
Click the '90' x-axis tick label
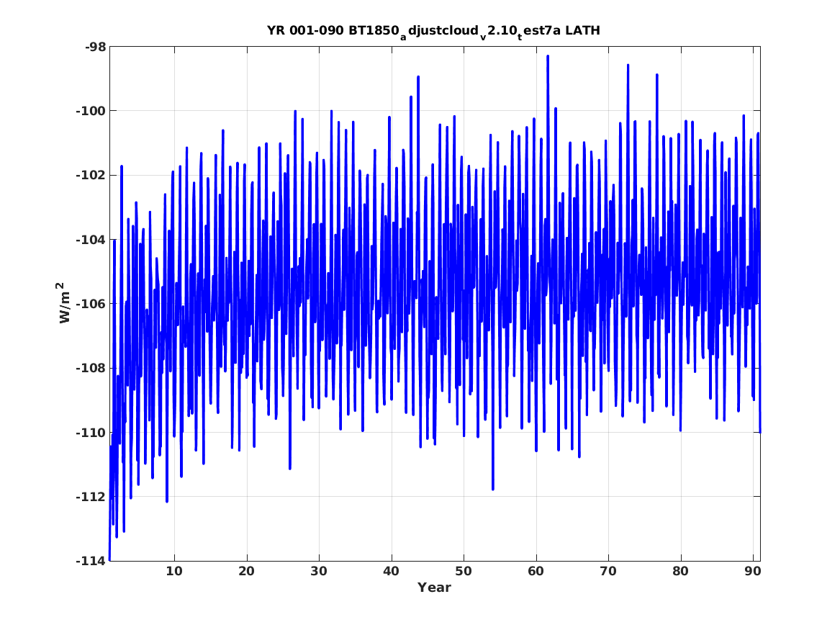(x=753, y=572)
